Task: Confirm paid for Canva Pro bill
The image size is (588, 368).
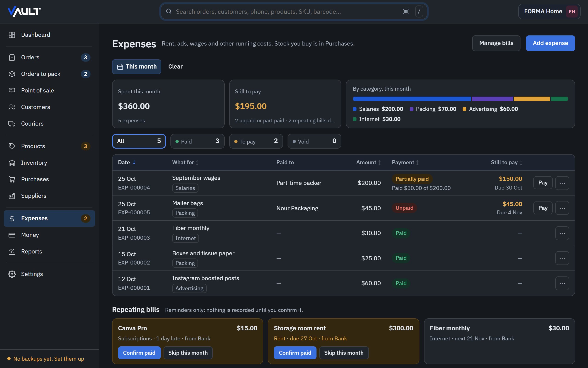Action: pos(139,353)
